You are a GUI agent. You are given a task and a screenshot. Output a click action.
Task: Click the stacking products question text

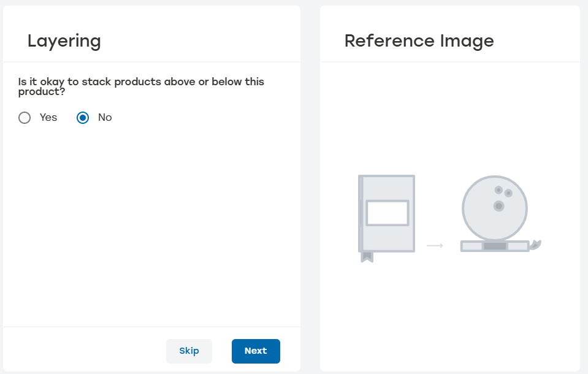pos(141,86)
